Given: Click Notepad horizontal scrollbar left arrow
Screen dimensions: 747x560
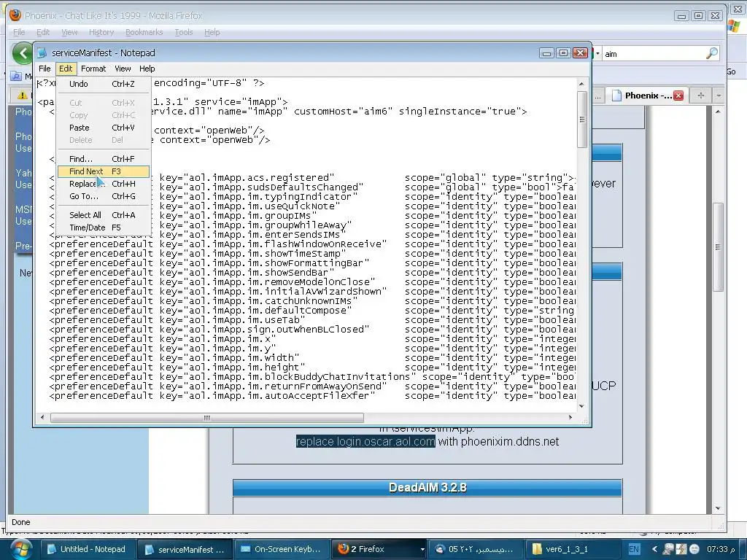Looking at the screenshot, I should pyautogui.click(x=42, y=418).
